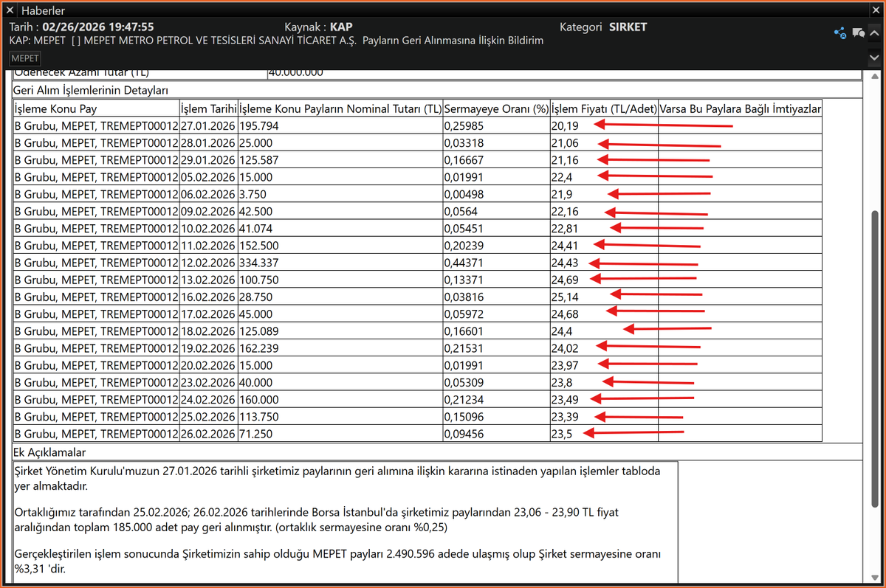
Task: Select the date cell 27.01.2026
Action: (209, 126)
